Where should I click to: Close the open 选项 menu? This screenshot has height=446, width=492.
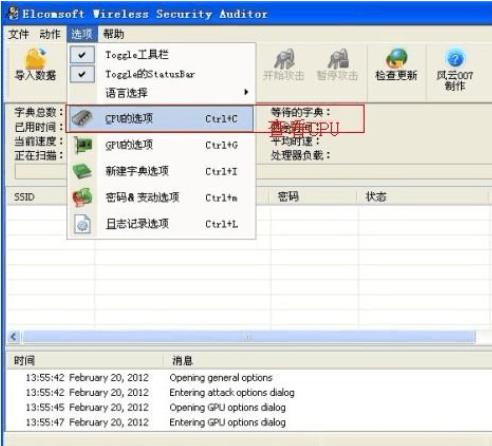[82, 34]
